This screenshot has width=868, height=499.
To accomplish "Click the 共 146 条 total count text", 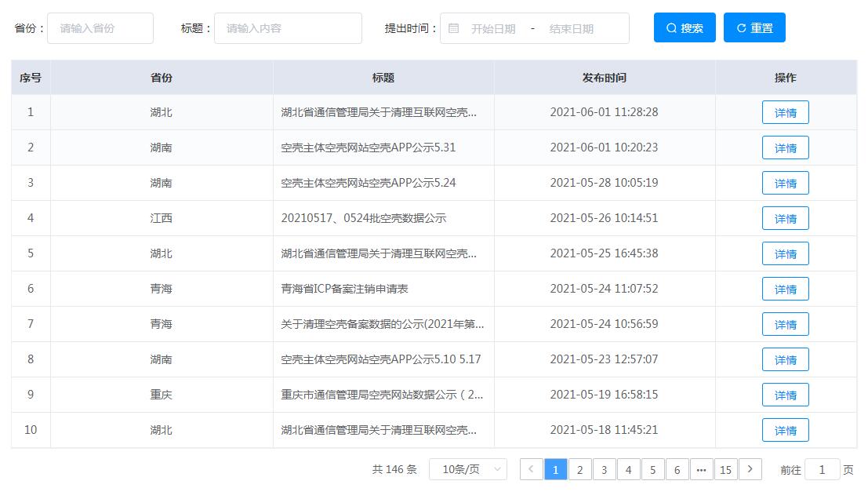I will pyautogui.click(x=394, y=470).
